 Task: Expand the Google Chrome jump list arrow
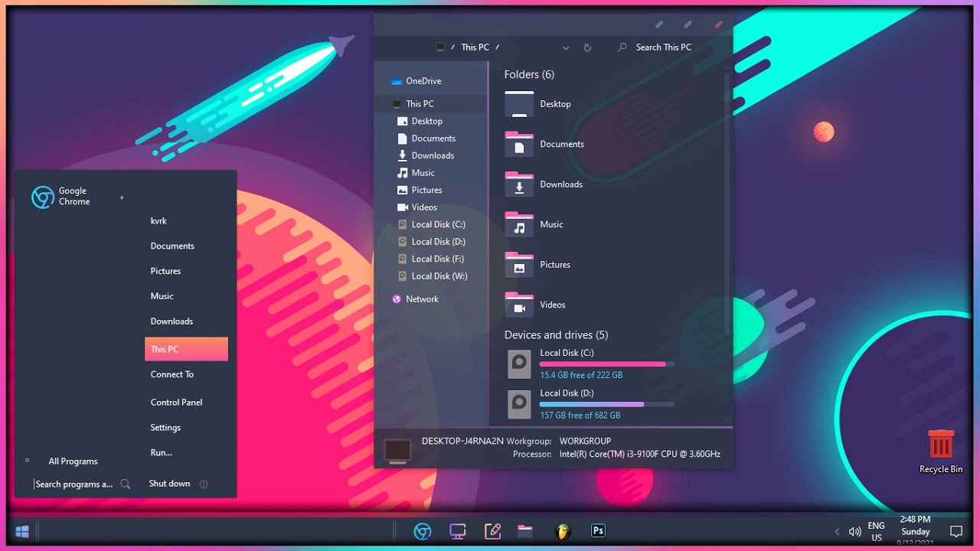click(x=122, y=197)
